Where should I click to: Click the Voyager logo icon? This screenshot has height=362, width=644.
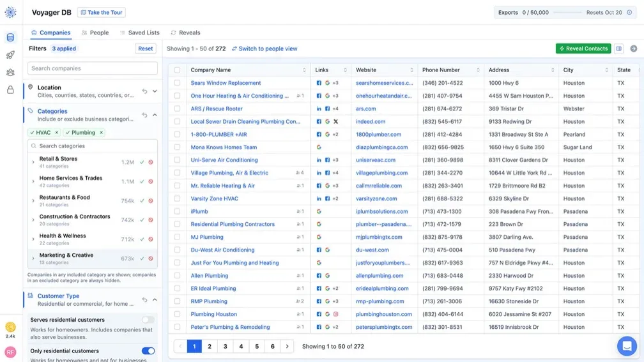10,12
